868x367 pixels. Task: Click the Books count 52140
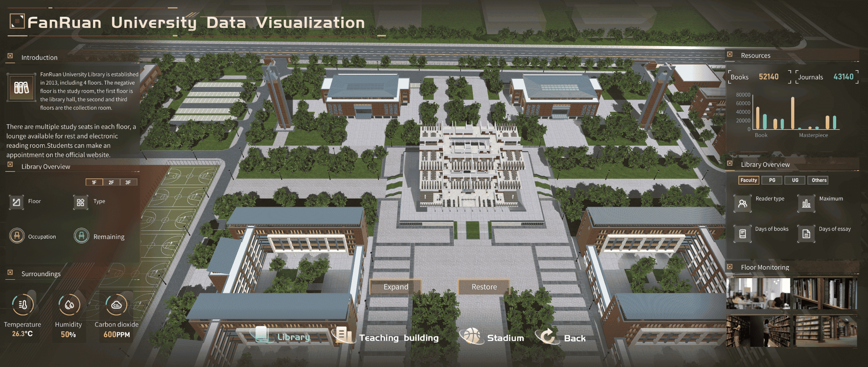(769, 77)
